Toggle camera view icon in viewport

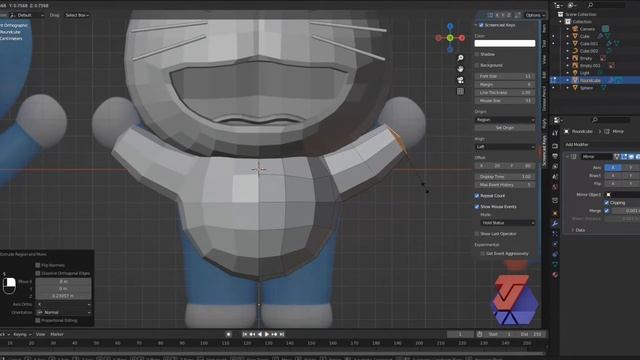point(460,80)
